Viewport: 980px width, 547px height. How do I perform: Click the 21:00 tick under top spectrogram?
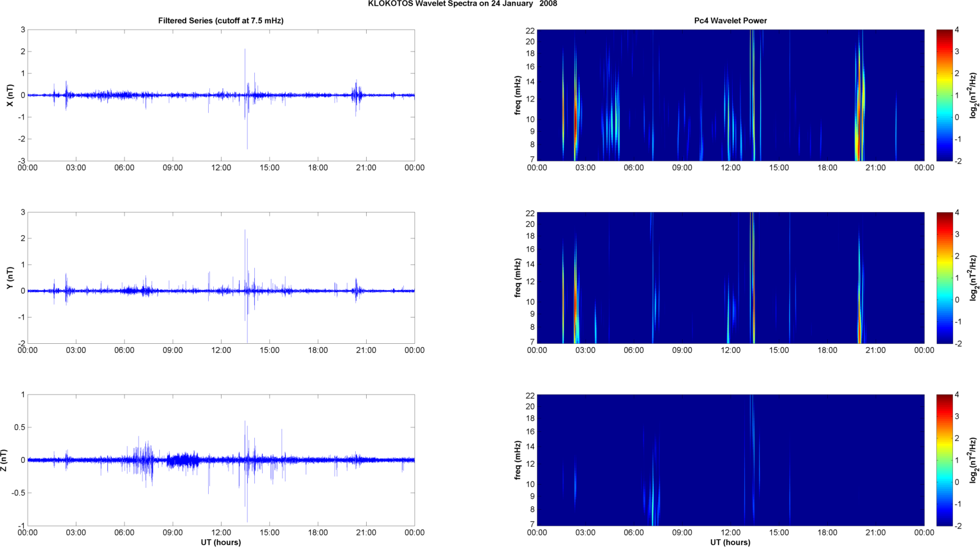(x=875, y=168)
